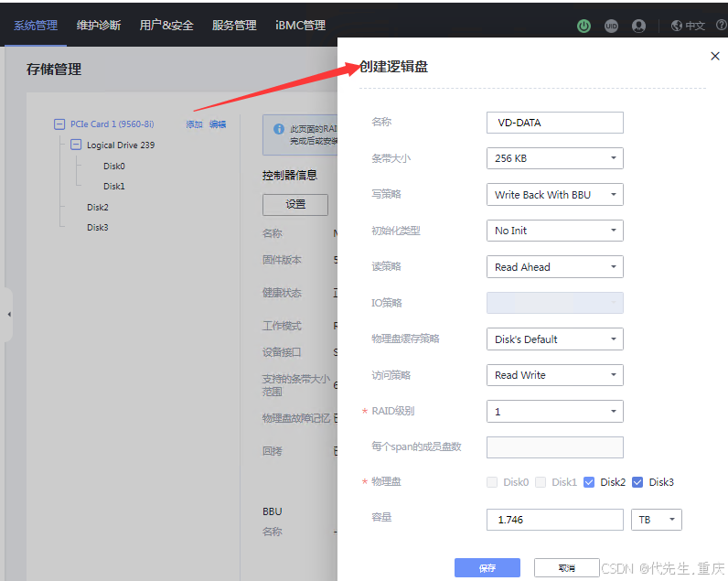This screenshot has height=581, width=728.
Task: Collapse the Logical Drive 239 node
Action: click(76, 145)
